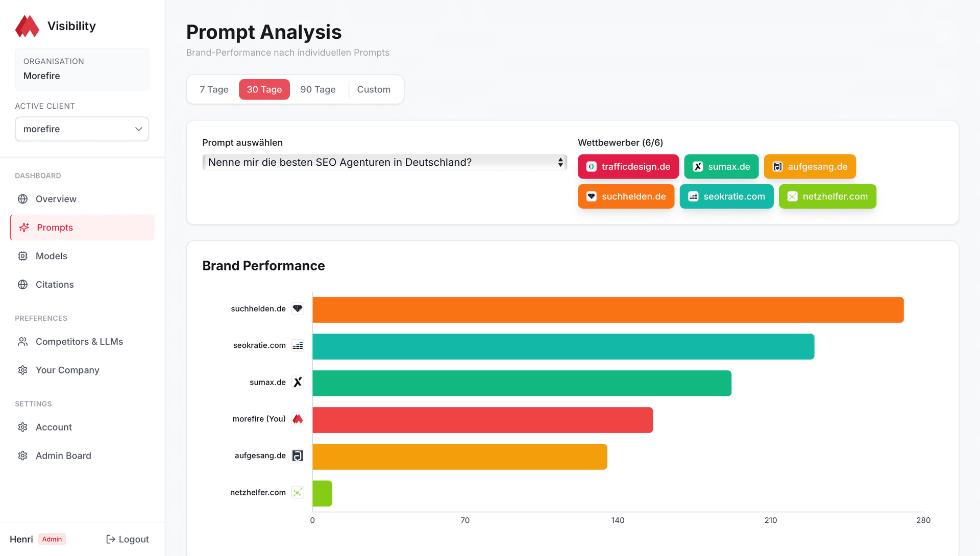Click the Custom time range button

tap(373, 89)
